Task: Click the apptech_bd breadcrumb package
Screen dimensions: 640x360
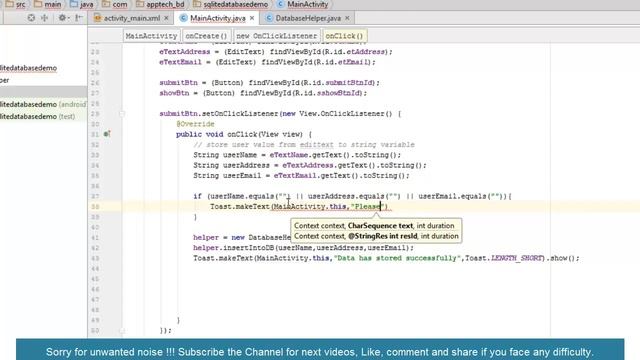Action: click(160, 4)
